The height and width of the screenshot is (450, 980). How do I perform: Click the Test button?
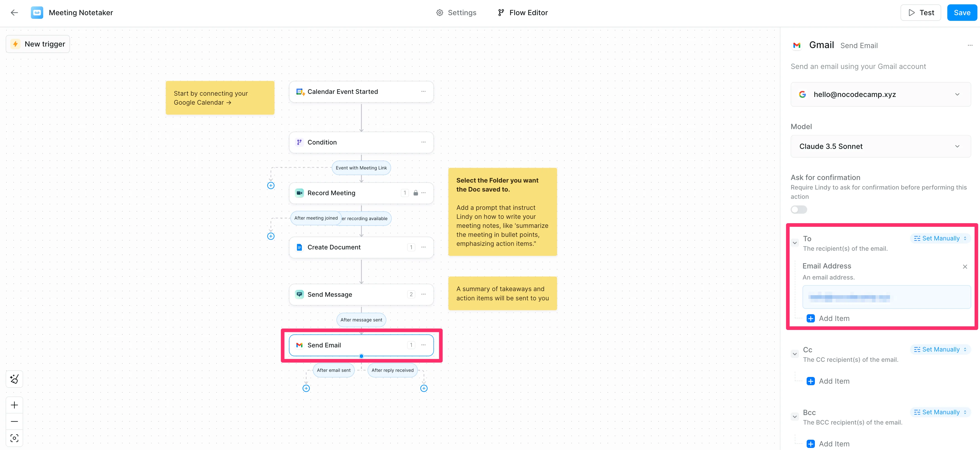[x=921, y=13]
